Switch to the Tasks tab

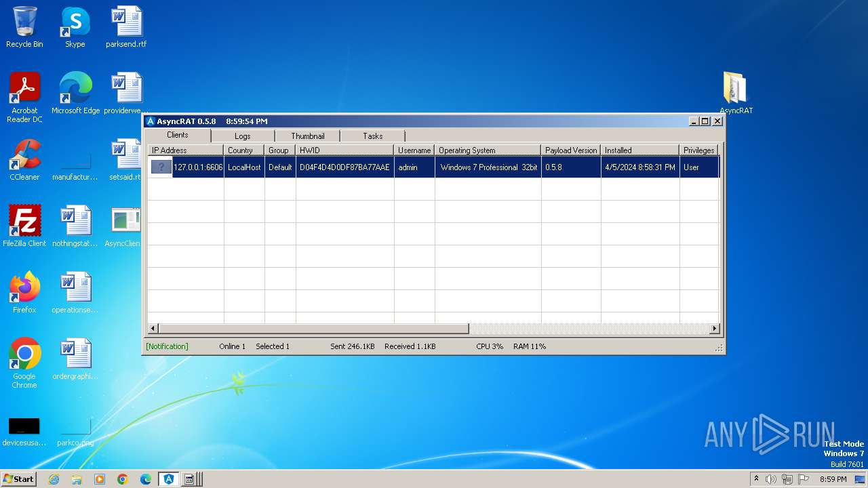372,136
